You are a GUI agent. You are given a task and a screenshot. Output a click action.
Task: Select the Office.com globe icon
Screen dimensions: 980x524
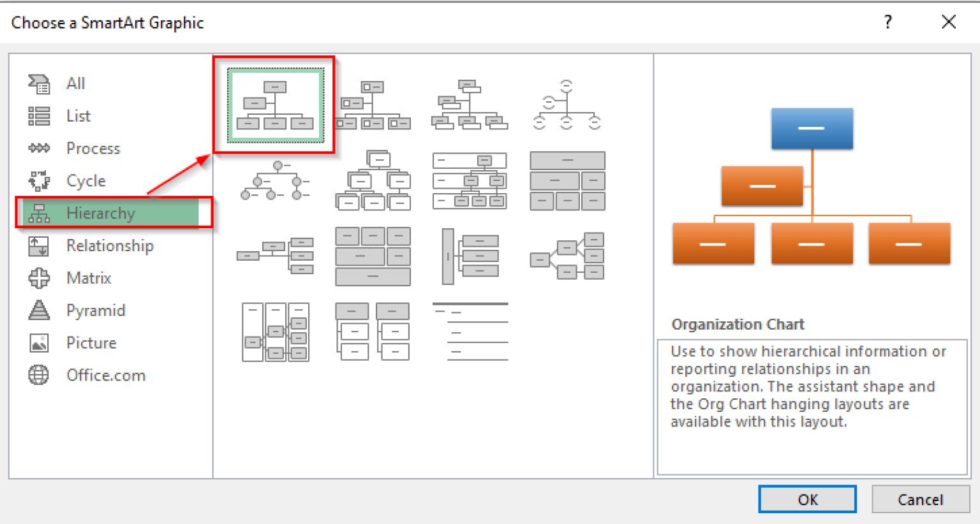38,375
